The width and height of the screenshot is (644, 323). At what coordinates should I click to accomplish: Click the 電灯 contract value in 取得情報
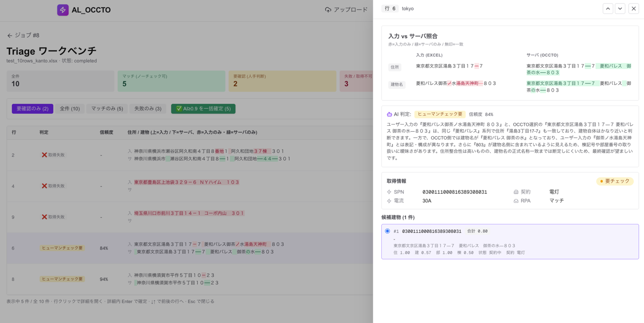pyautogui.click(x=554, y=192)
